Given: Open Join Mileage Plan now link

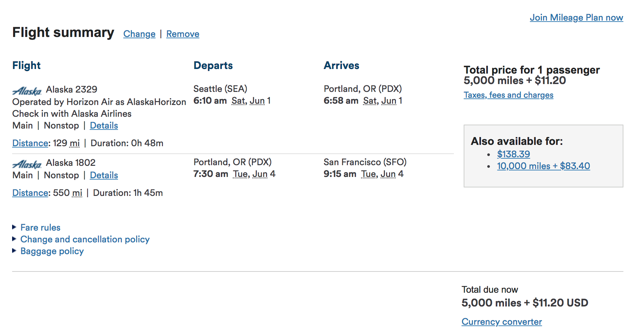Looking at the screenshot, I should [576, 18].
